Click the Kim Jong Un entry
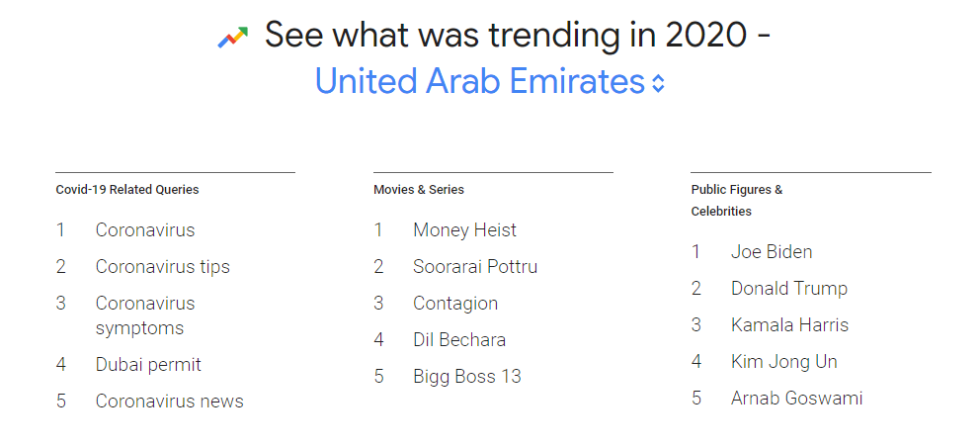Viewport: 980px width, 448px height. click(783, 362)
